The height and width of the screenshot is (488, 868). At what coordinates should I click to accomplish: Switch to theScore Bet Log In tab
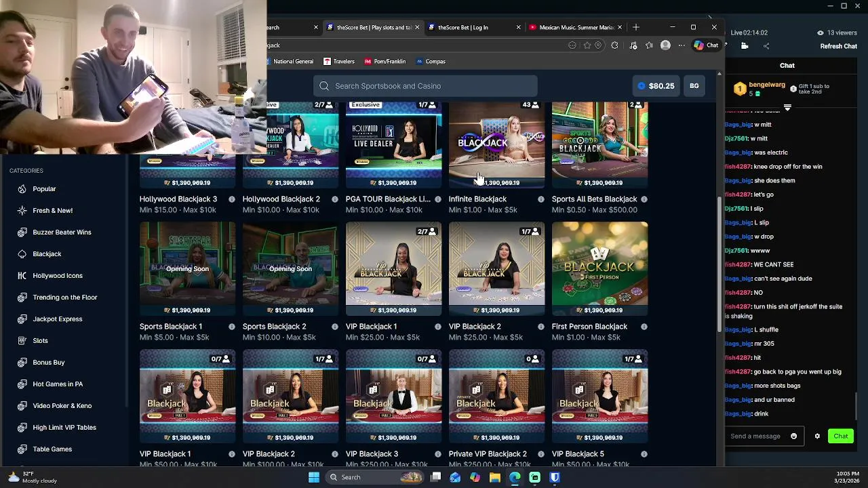tap(473, 27)
